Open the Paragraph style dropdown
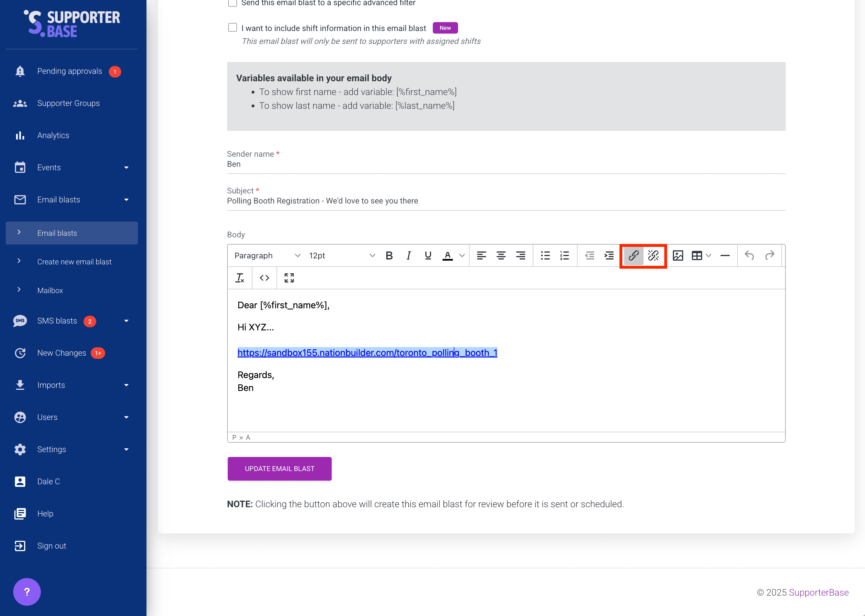This screenshot has width=865, height=616. point(266,255)
